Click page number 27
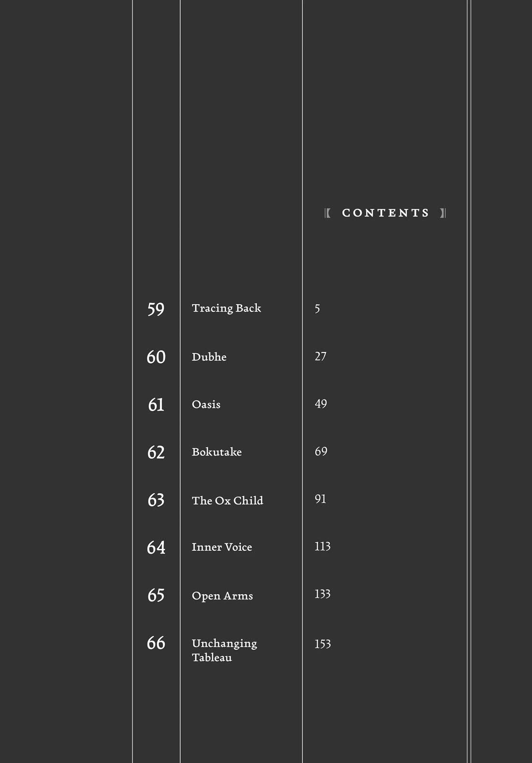532x763 pixels. (x=320, y=356)
